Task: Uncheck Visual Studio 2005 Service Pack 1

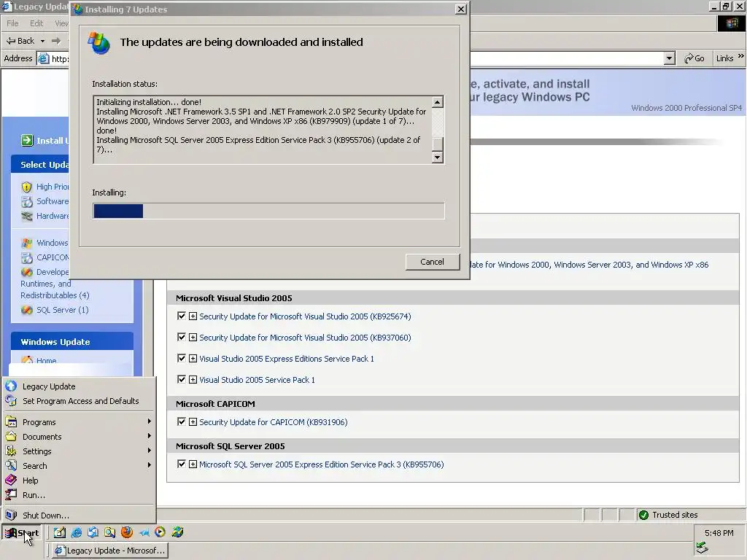Action: point(181,379)
